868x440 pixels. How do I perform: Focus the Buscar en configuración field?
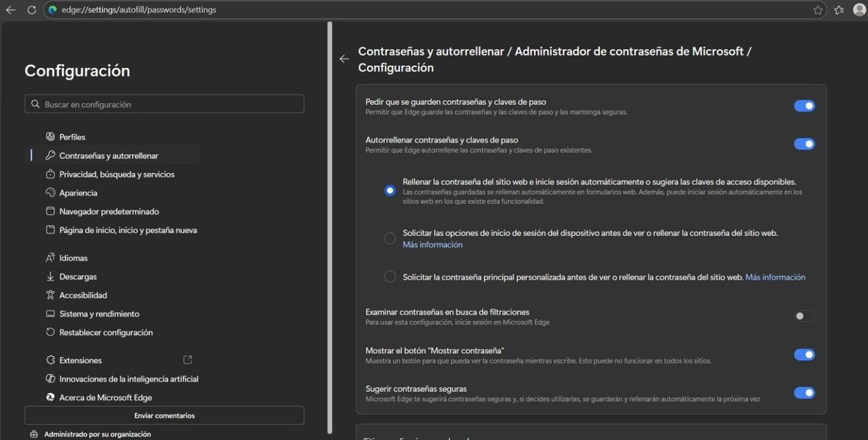172,104
